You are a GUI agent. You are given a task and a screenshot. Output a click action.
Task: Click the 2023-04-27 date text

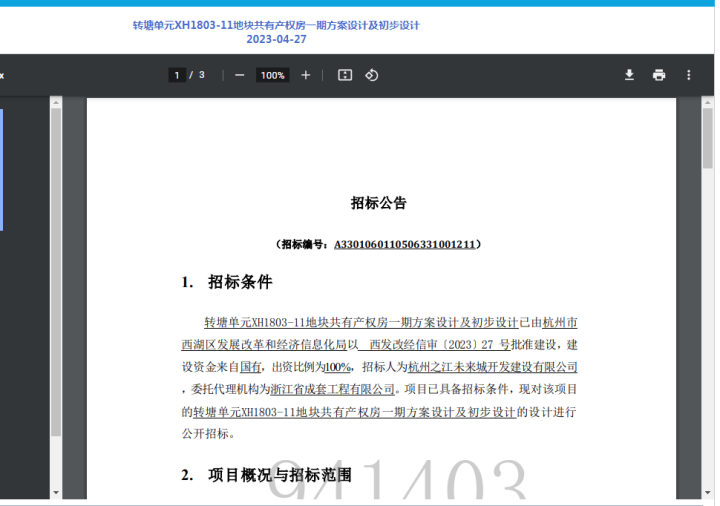tap(276, 39)
